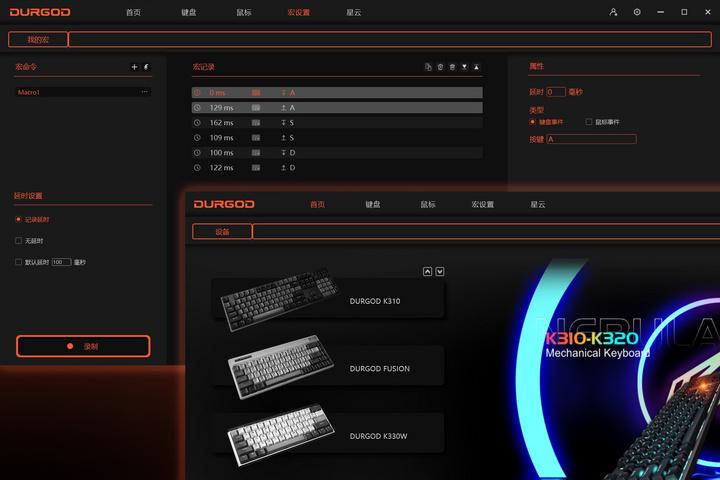Enable the 默认延时 checkbox

click(x=18, y=262)
